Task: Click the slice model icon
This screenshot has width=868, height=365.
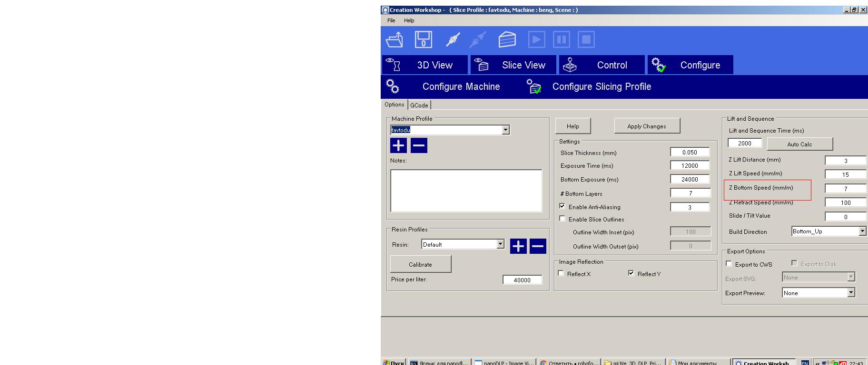Action: pyautogui.click(x=507, y=39)
